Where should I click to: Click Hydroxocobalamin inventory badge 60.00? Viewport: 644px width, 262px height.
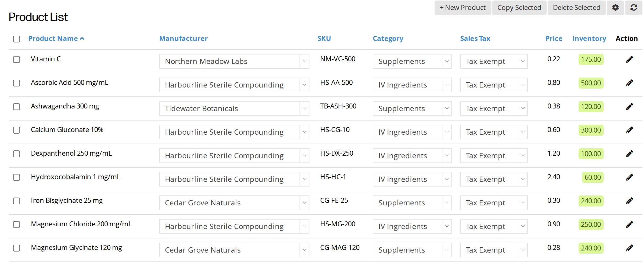pyautogui.click(x=593, y=177)
